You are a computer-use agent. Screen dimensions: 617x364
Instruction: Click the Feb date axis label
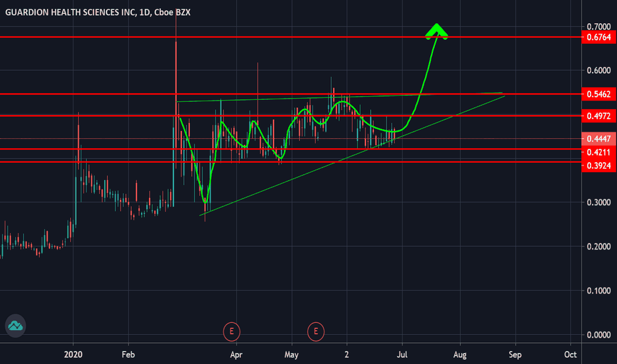point(128,355)
